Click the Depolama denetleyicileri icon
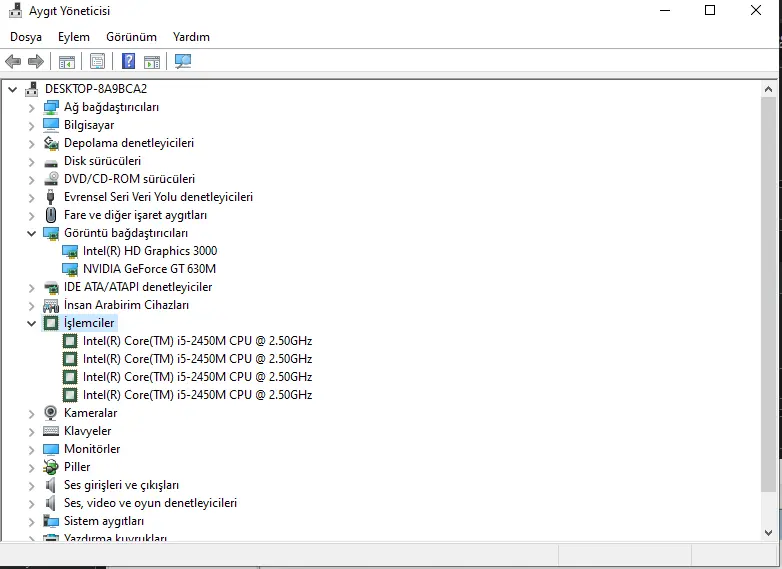 [x=51, y=143]
